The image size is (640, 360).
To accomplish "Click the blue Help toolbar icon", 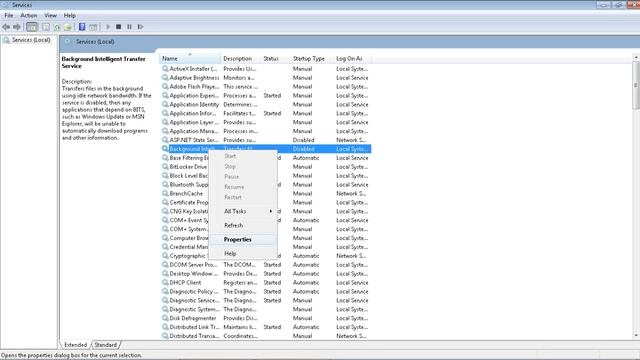I will click(x=82, y=27).
